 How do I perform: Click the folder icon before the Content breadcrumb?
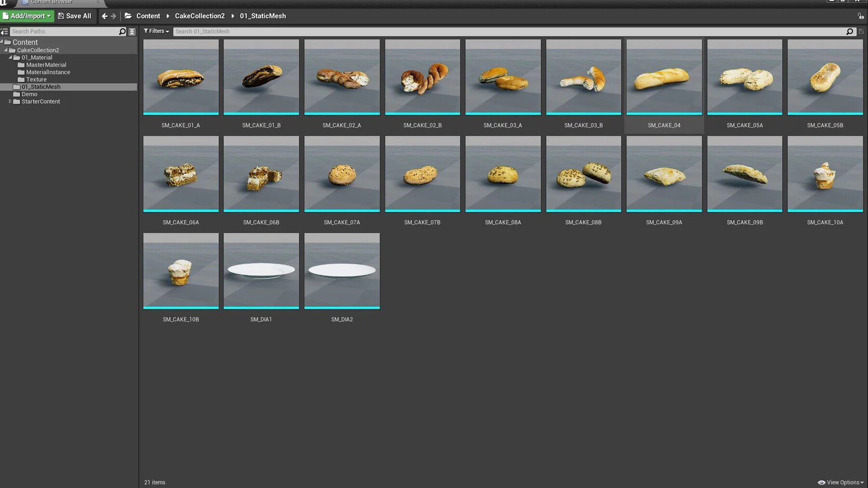pos(128,16)
